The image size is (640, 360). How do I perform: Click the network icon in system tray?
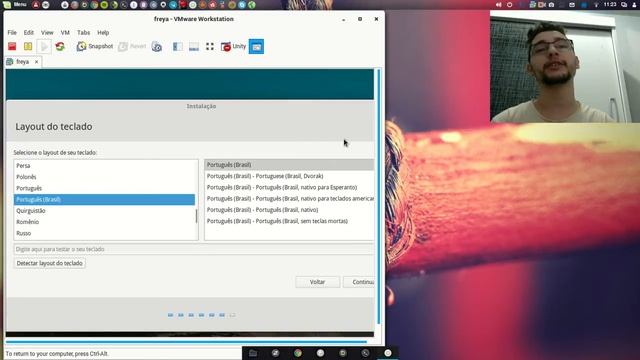click(x=596, y=5)
